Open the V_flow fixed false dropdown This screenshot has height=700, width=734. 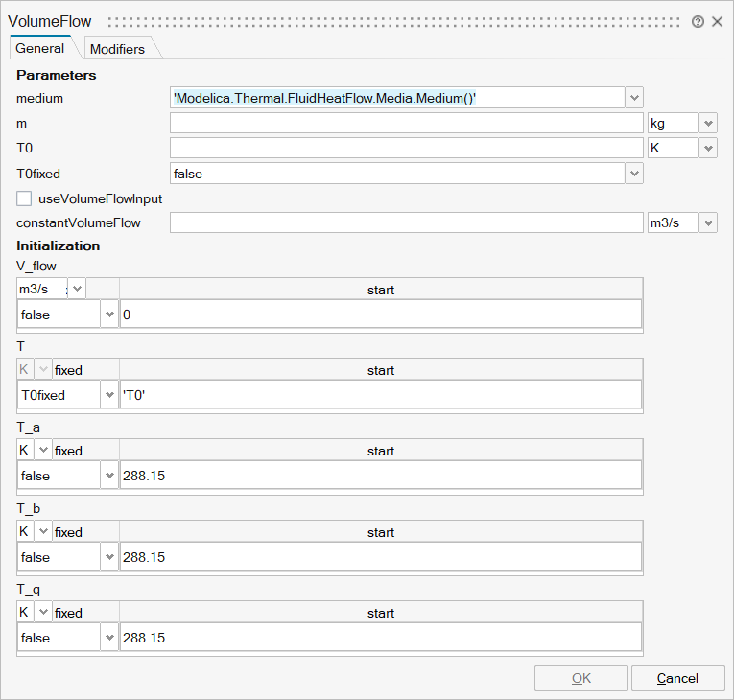(x=108, y=315)
